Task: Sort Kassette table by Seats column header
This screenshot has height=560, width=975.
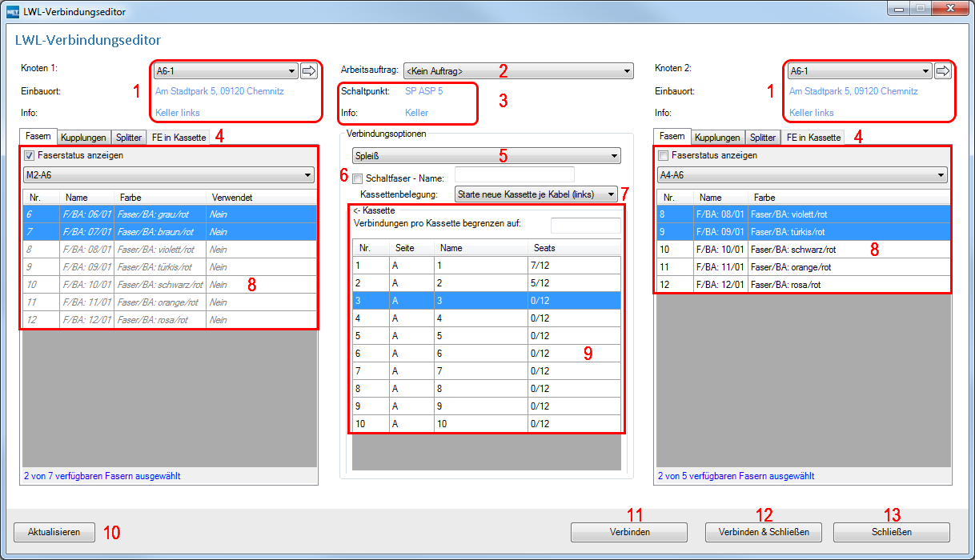Action: (574, 248)
